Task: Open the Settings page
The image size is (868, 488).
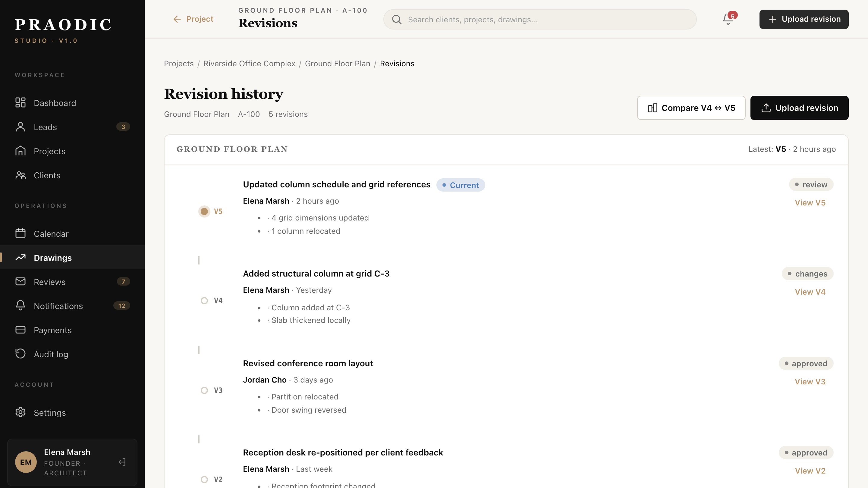Action: coord(72,413)
